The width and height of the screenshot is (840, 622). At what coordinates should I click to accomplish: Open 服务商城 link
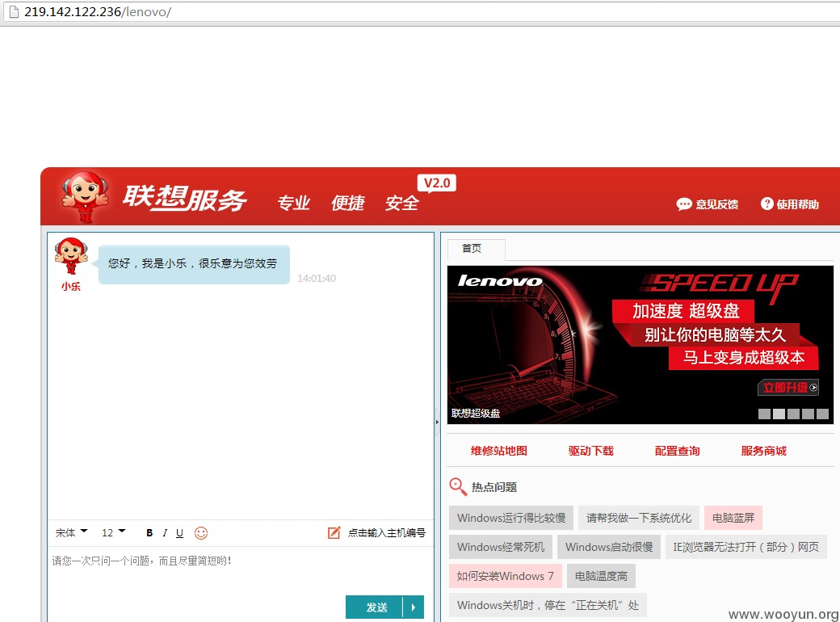coord(763,451)
